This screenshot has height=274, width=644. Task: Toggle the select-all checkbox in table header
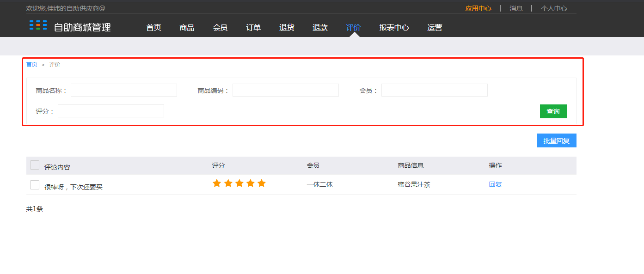click(x=35, y=165)
